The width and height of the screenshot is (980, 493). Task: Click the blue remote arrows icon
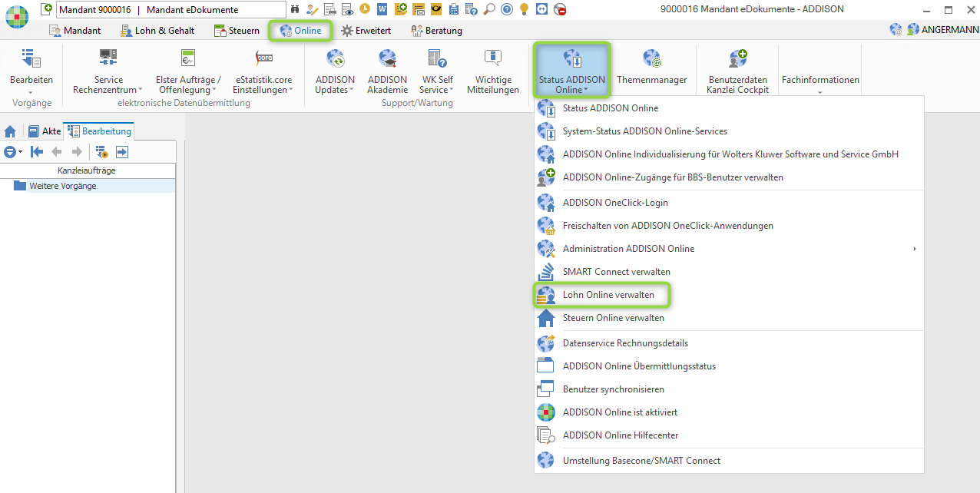[x=542, y=9]
